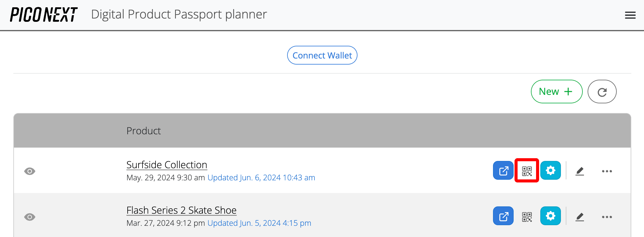
Task: Click the PICONEXT logo
Action: (44, 15)
